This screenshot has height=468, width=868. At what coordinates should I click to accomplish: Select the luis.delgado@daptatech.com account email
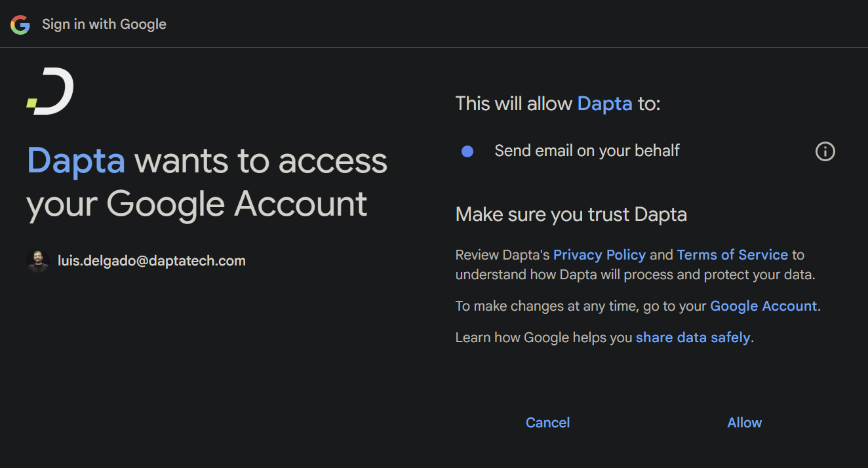[x=151, y=261]
